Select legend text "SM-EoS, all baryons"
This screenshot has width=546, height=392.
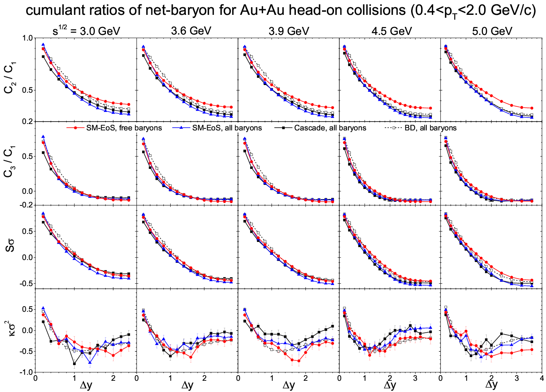point(227,128)
